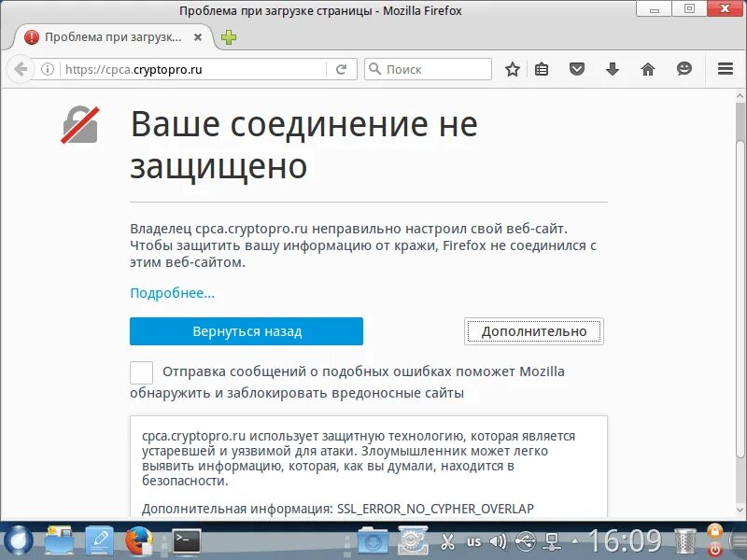Open the USB device notifier icon
This screenshot has width=747, height=560.
[526, 541]
